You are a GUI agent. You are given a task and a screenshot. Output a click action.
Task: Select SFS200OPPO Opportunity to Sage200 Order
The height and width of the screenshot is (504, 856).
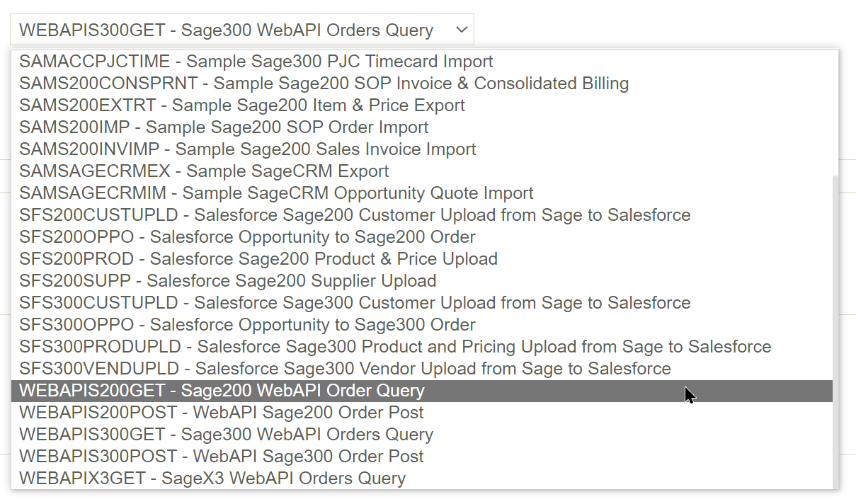[247, 237]
